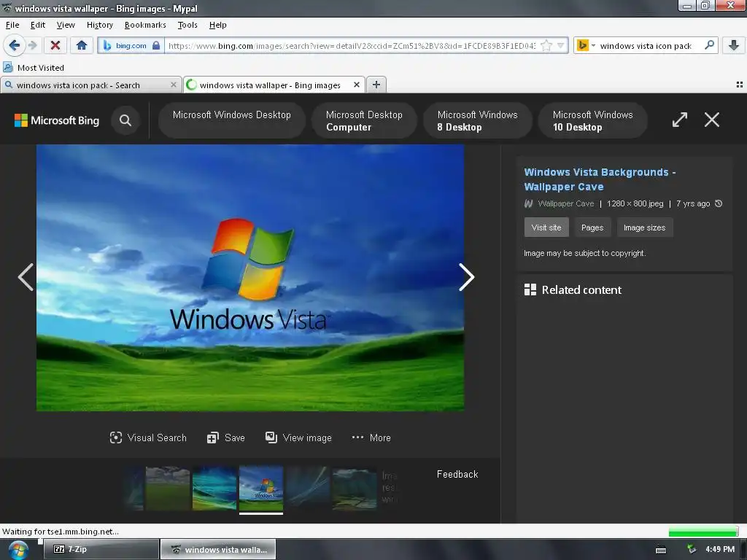Stop page loading with red X button
The image size is (747, 560).
coord(55,45)
